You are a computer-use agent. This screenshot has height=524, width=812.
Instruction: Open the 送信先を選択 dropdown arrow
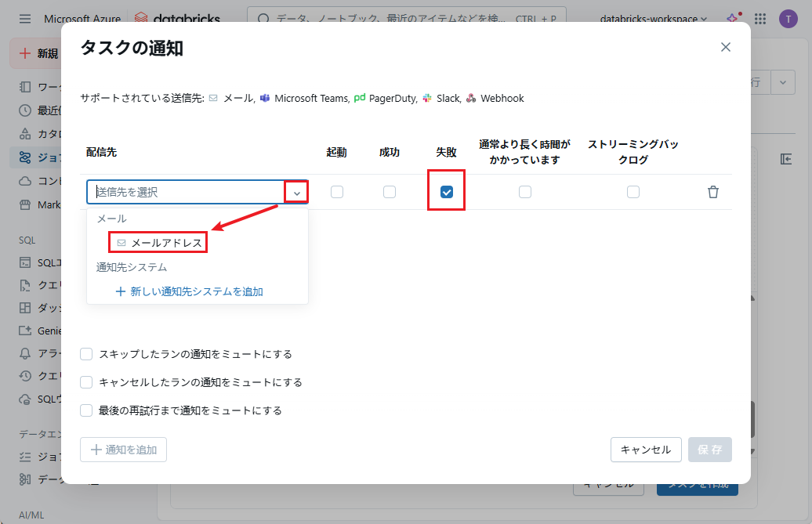297,193
